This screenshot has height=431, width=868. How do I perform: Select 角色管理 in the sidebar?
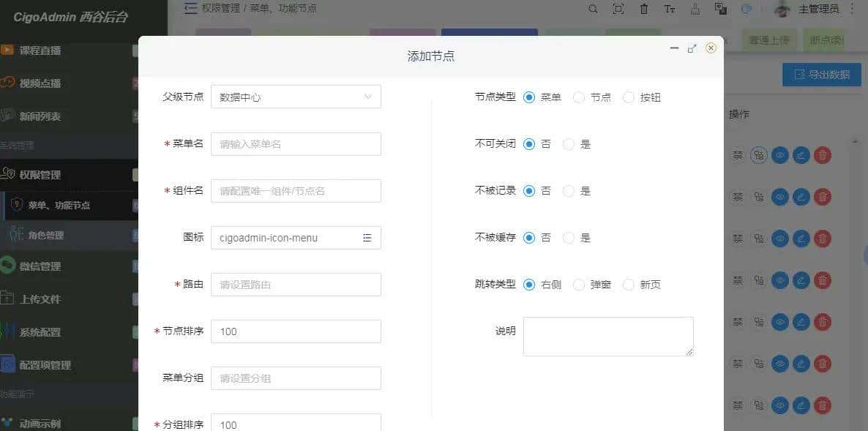point(45,236)
